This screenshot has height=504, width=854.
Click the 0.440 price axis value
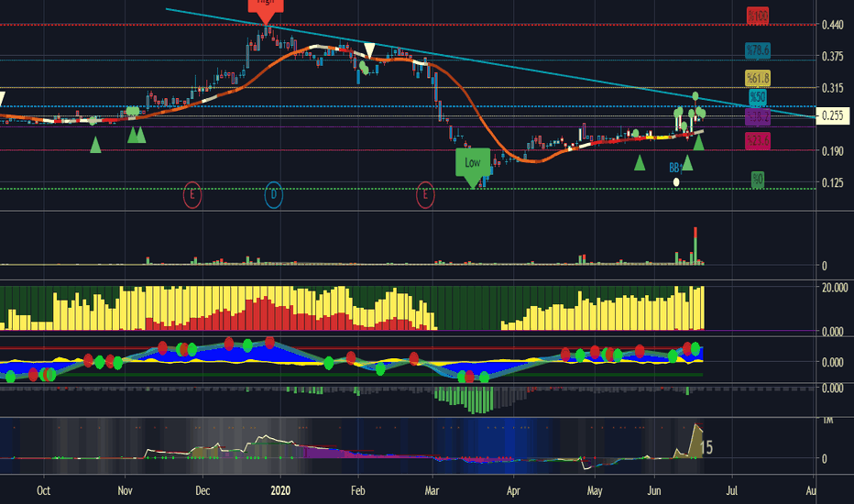tap(833, 25)
